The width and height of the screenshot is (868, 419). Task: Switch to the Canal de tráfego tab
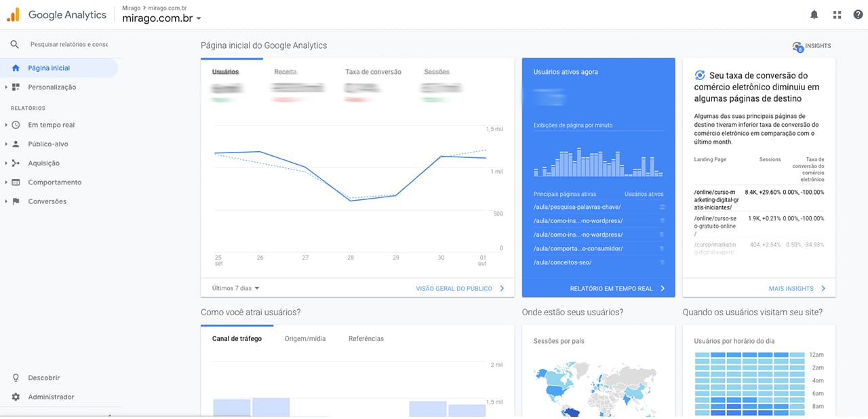[x=237, y=338]
